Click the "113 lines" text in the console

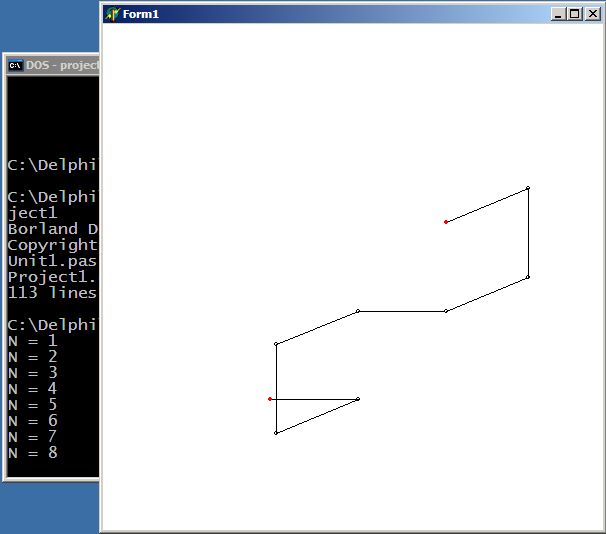point(52,293)
